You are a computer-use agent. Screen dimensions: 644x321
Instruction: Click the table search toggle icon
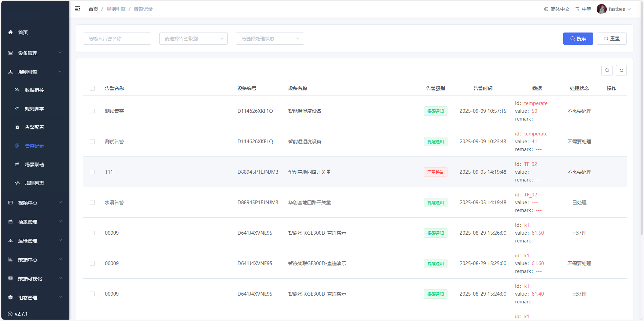click(x=607, y=70)
